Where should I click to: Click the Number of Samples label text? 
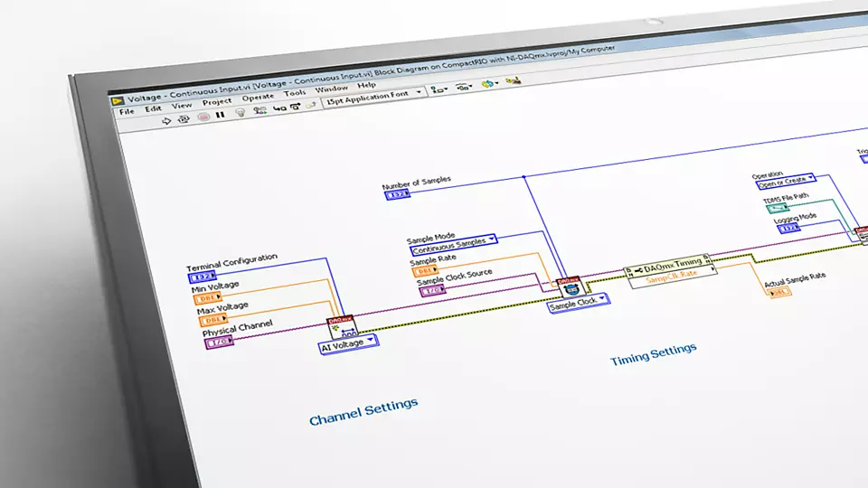click(417, 183)
